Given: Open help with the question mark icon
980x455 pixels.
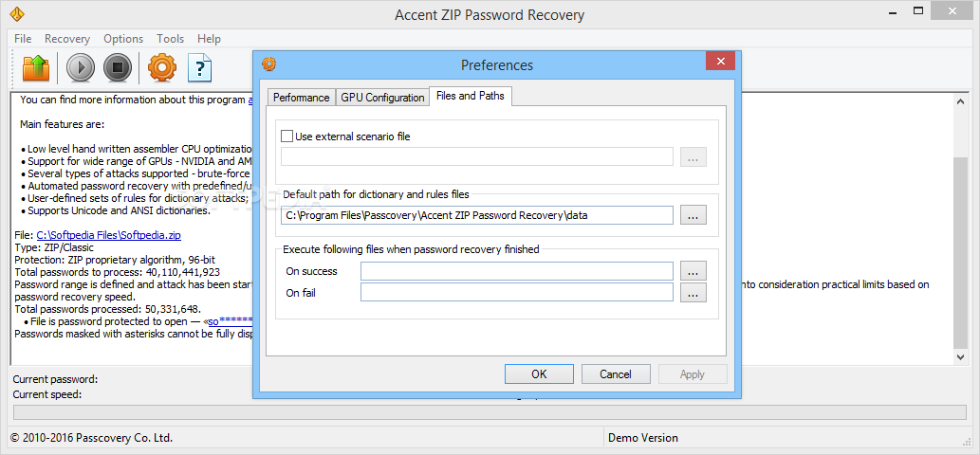Looking at the screenshot, I should [x=200, y=68].
